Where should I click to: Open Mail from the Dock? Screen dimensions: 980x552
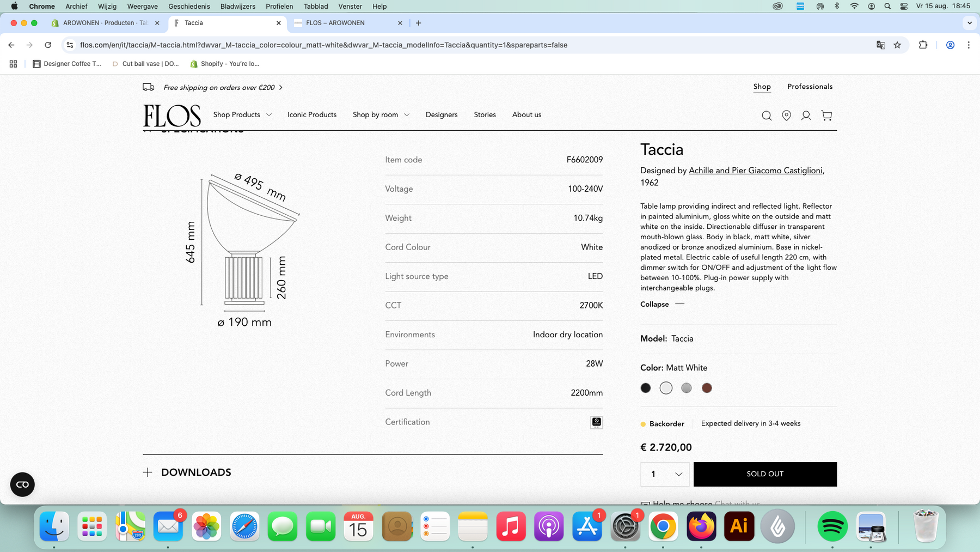(168, 526)
